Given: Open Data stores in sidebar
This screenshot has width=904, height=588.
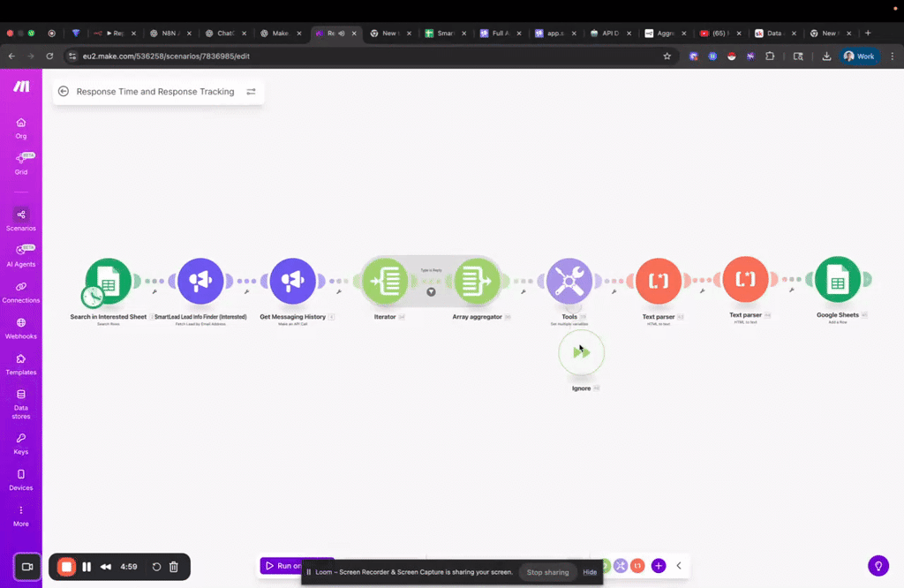Looking at the screenshot, I should (x=21, y=403).
